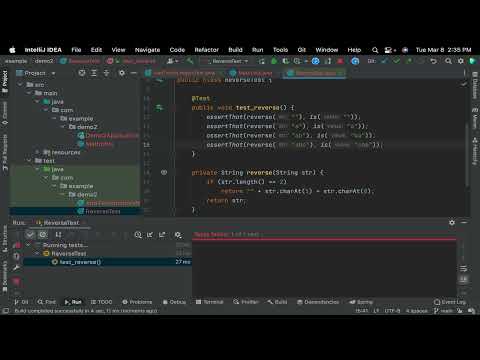Click the green Debug bug icon in toolbar
Image resolution: width=480 pixels, height=360 pixels.
(x=274, y=61)
